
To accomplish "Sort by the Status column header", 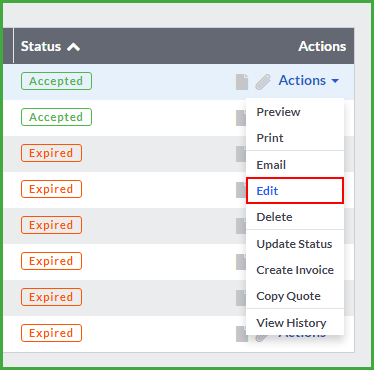I will pos(41,46).
